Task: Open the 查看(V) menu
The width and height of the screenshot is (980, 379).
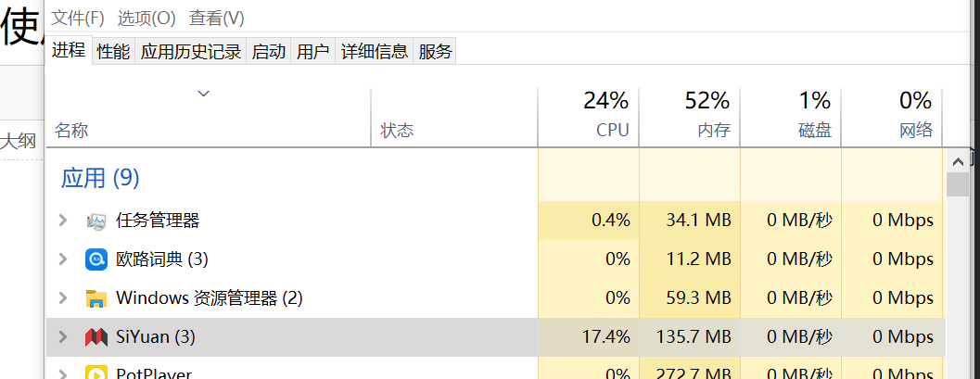Action: (x=217, y=19)
